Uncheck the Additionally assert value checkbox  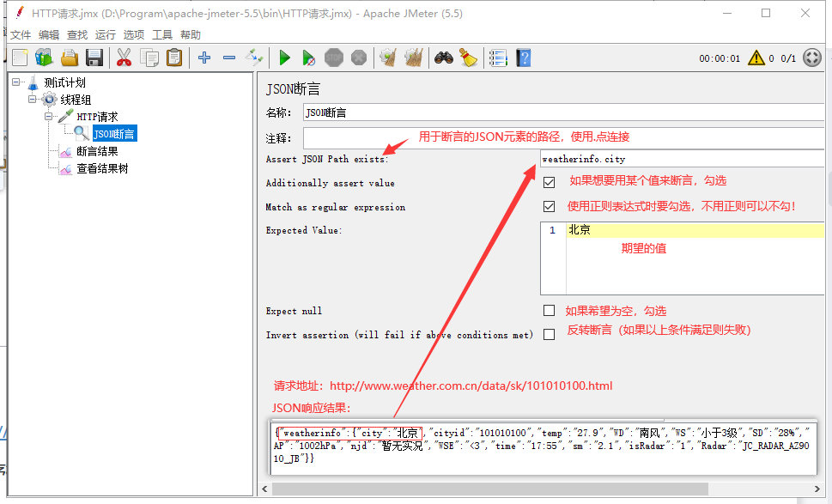tap(550, 182)
